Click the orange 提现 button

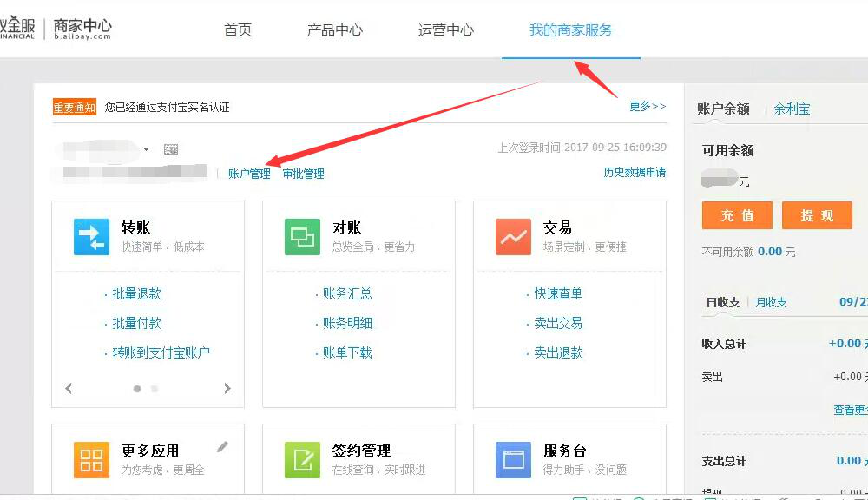click(x=817, y=215)
